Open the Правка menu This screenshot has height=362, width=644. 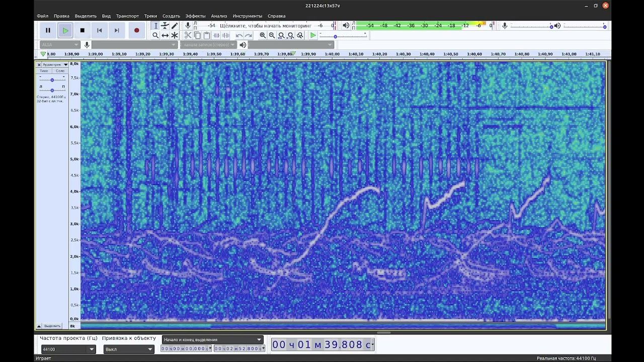pyautogui.click(x=61, y=16)
